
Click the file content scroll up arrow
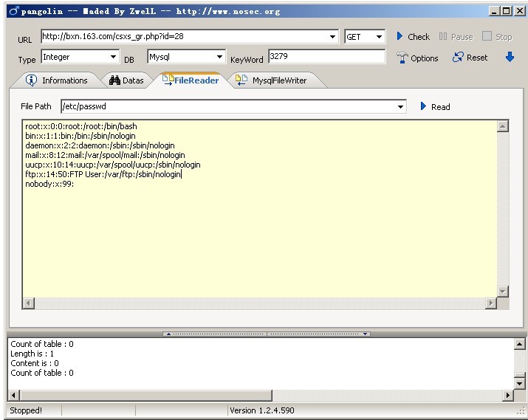click(x=502, y=126)
